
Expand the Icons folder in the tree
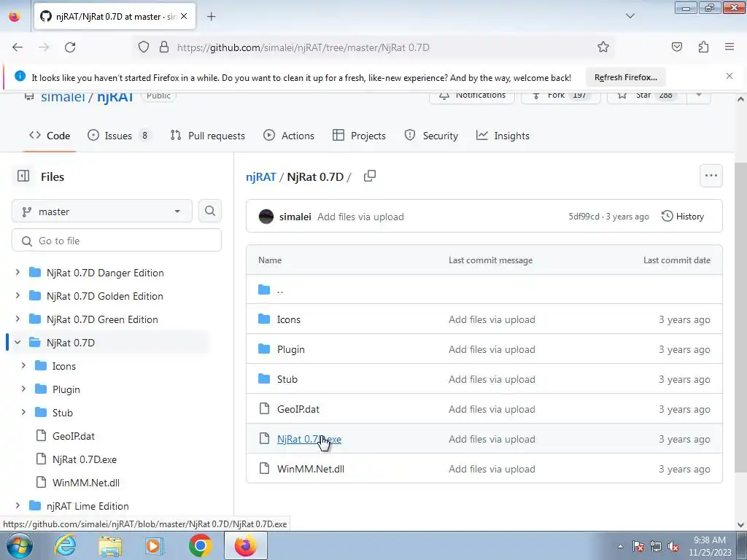(x=23, y=366)
